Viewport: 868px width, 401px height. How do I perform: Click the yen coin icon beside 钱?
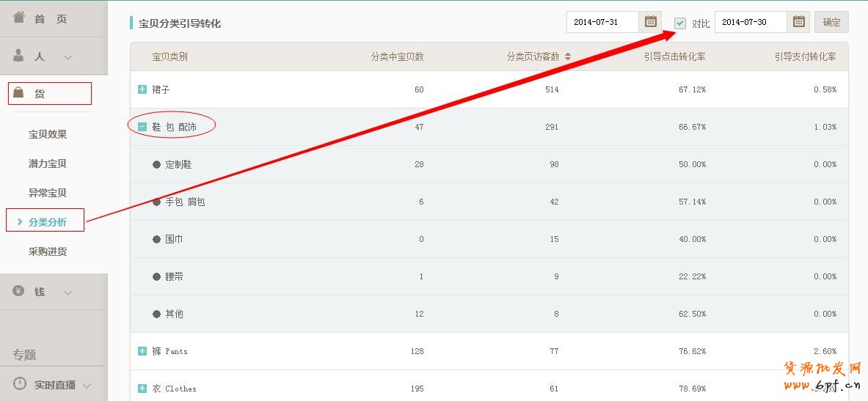pos(18,290)
